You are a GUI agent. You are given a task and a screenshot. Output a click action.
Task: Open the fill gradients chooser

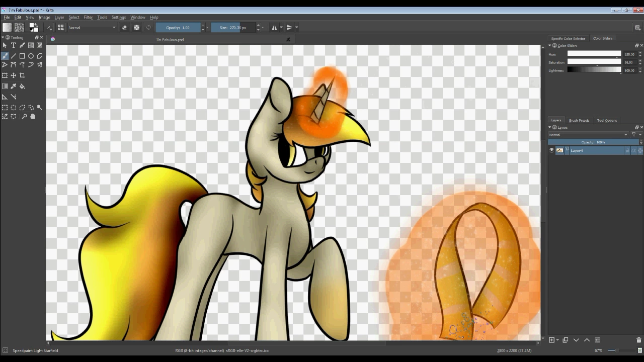pos(7,28)
